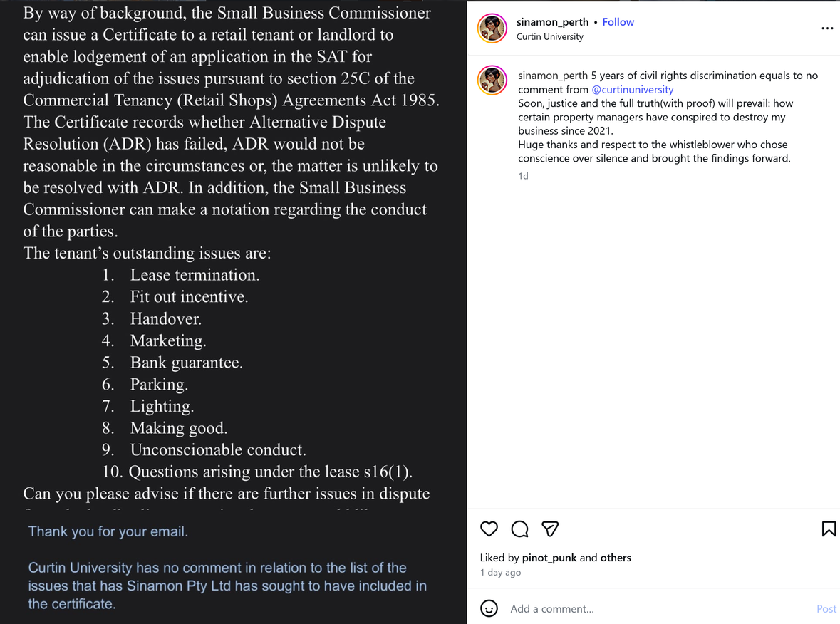This screenshot has width=840, height=624.
Task: Like the post with heart icon
Action: tap(489, 529)
